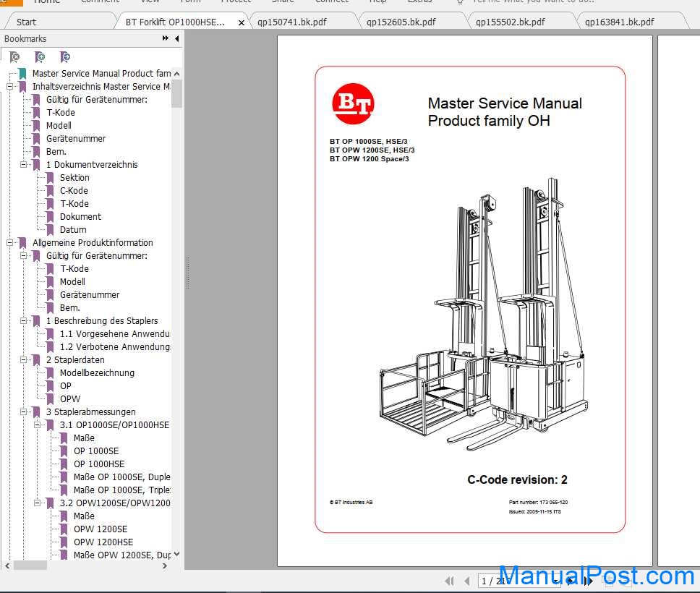Go to the previous page arrow
This screenshot has width=700, height=593.
[x=467, y=581]
